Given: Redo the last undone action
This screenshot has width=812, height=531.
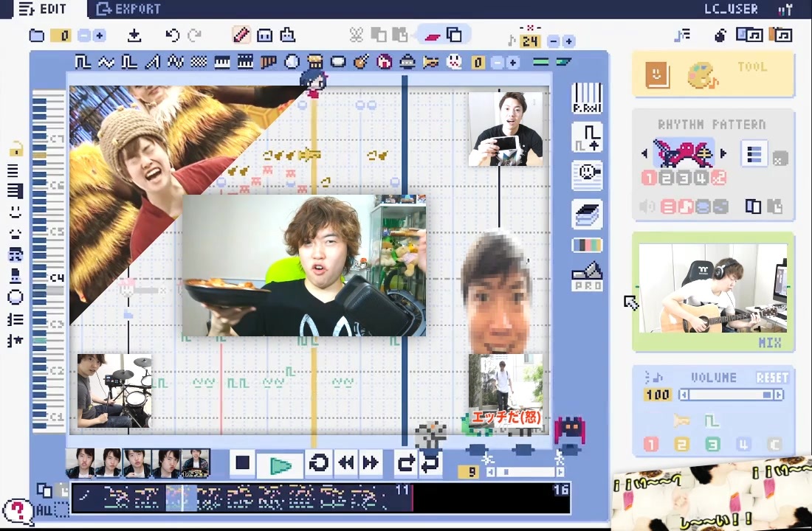Looking at the screenshot, I should pyautogui.click(x=195, y=35).
